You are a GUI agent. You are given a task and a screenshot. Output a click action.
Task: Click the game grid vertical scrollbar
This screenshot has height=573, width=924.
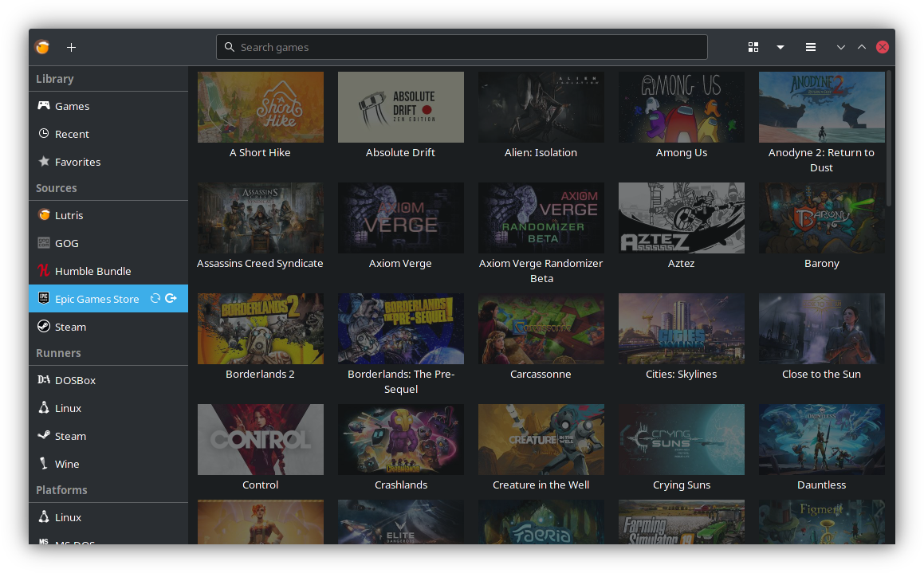(889, 139)
